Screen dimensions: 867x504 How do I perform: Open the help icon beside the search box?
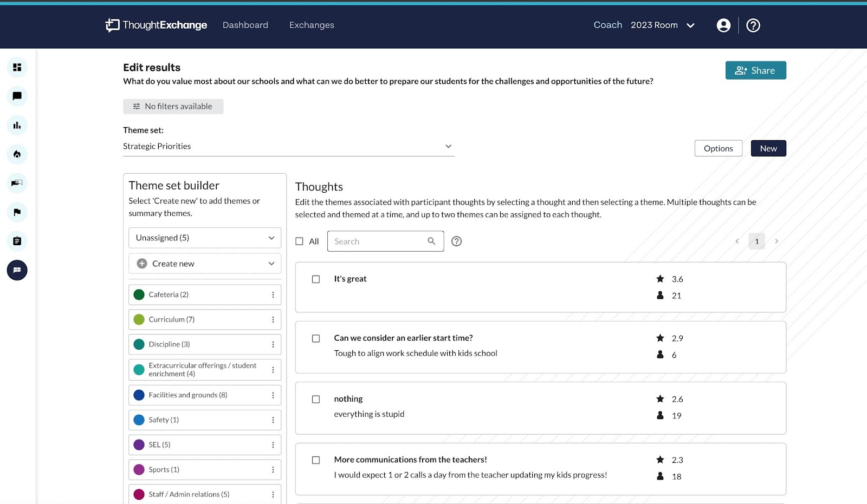click(457, 241)
